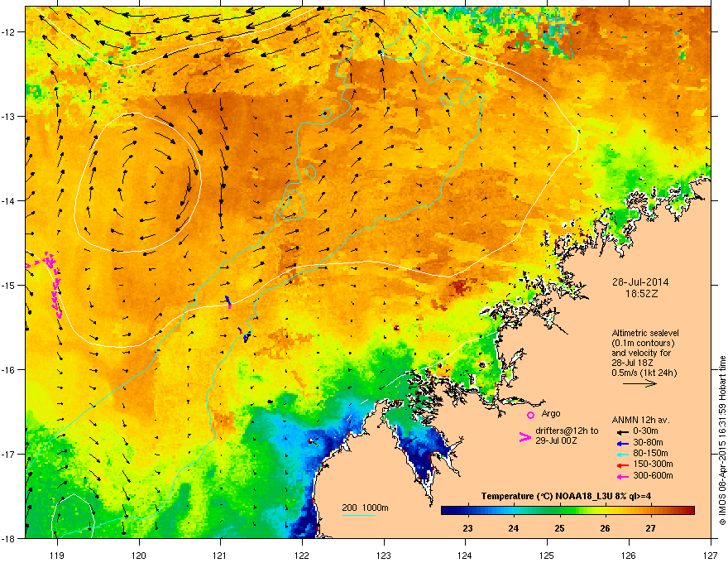Click the magenta drifters arrowhead legend symbol

point(524,437)
